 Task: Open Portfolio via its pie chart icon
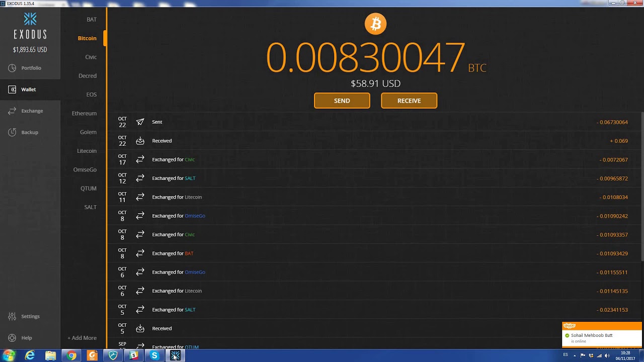[x=12, y=68]
